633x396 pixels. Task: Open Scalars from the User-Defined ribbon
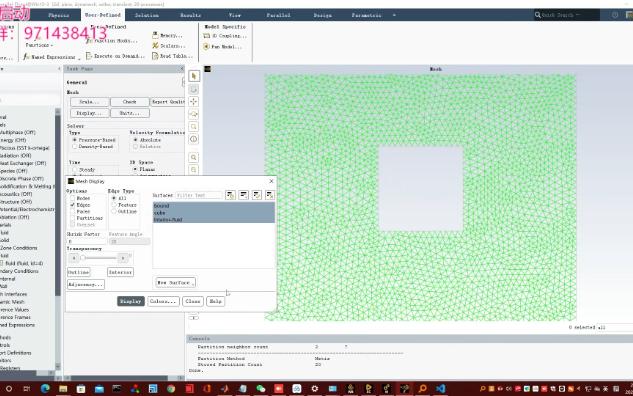click(x=169, y=46)
